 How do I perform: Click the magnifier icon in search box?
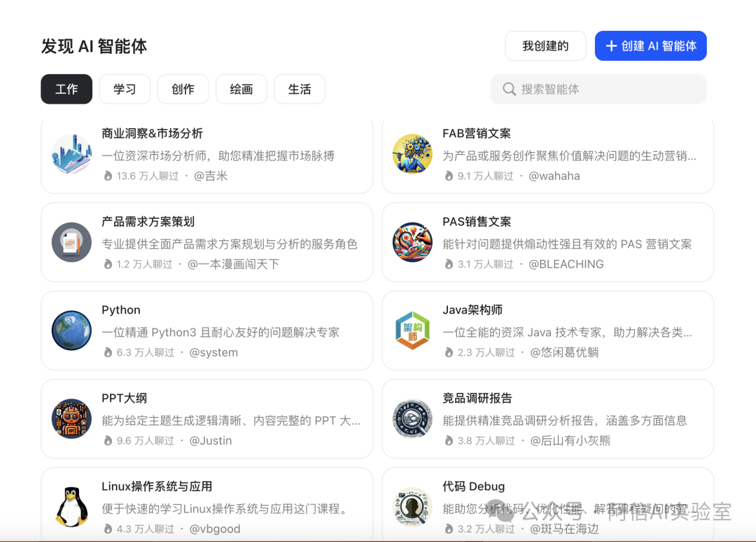509,89
